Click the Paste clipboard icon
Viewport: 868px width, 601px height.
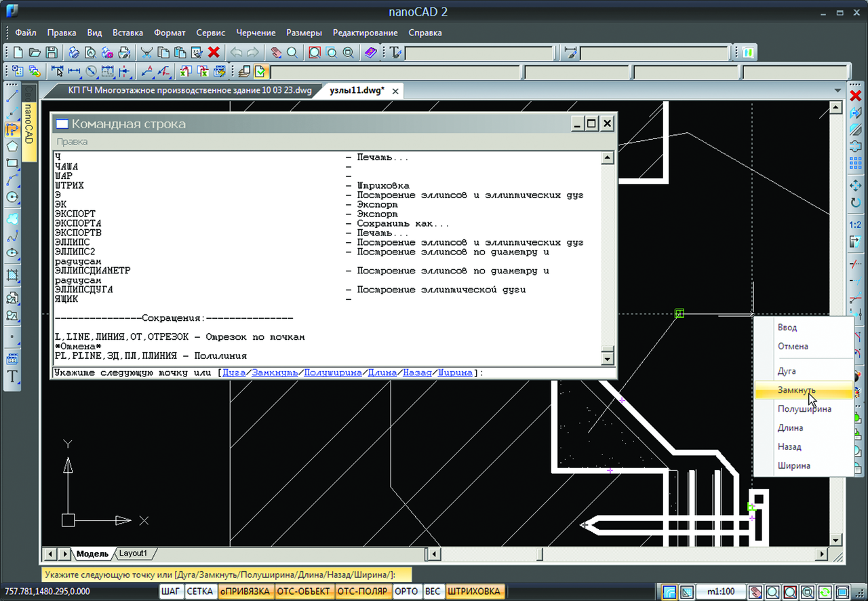tap(180, 52)
